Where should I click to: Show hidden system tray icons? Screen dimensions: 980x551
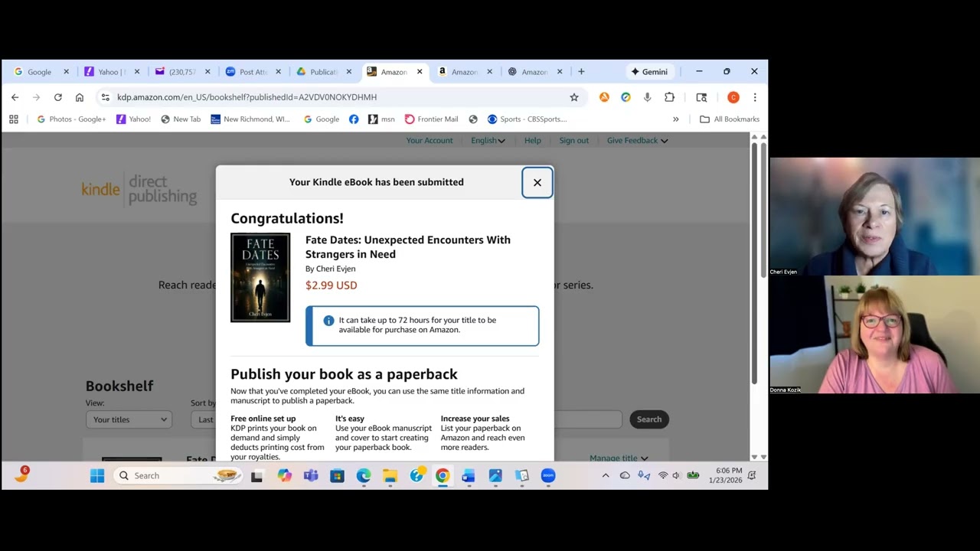(x=606, y=475)
